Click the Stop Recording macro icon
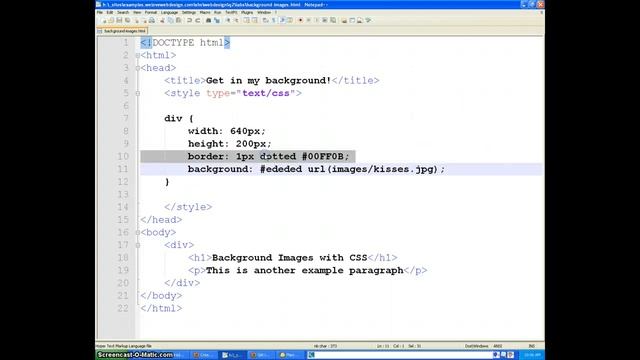The image size is (640, 360). click(308, 20)
